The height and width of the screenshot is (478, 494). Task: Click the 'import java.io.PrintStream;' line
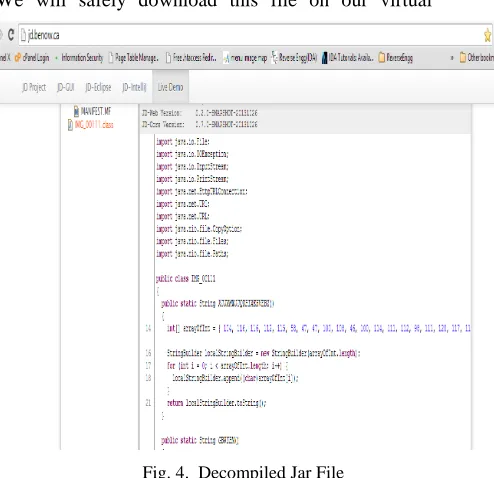[192, 179]
